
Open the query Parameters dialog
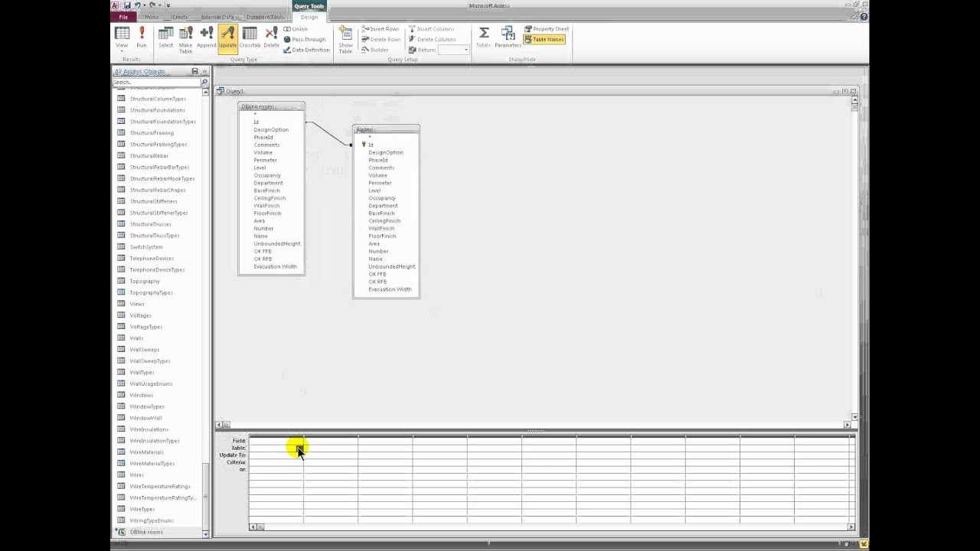pyautogui.click(x=508, y=37)
